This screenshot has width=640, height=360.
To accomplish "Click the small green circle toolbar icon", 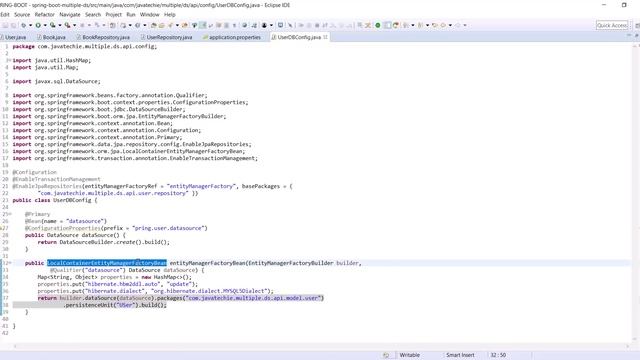I will coord(378,25).
